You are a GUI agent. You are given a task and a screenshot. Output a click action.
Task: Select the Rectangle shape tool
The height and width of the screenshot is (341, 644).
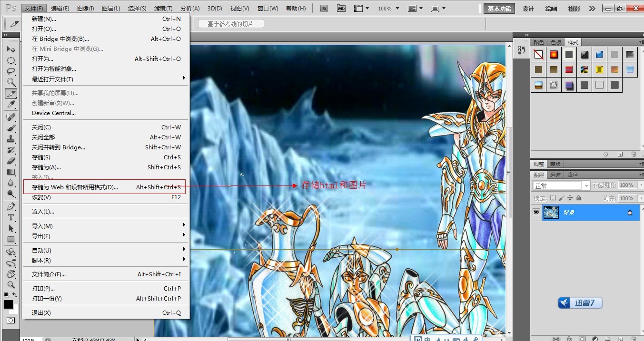click(11, 239)
